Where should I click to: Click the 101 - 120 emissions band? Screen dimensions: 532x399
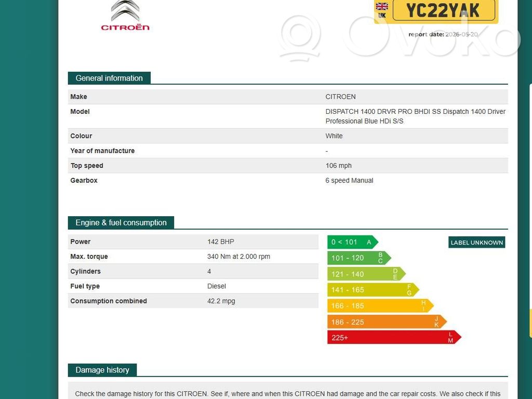click(359, 258)
